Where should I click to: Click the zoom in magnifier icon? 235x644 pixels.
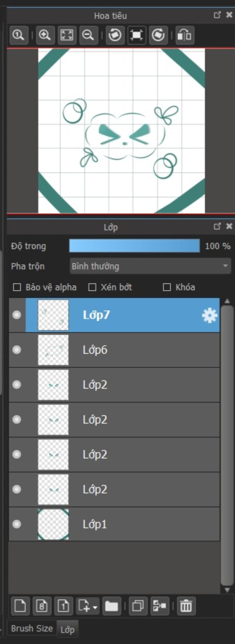(x=45, y=35)
